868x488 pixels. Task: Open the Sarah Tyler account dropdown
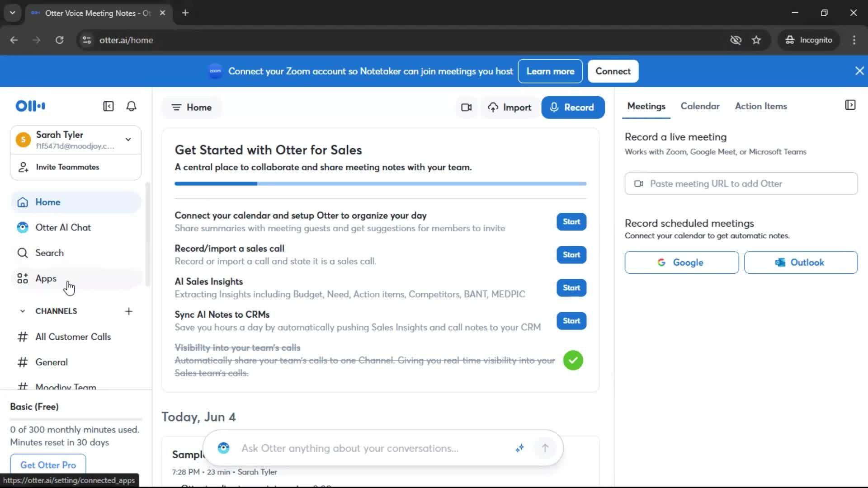76,140
